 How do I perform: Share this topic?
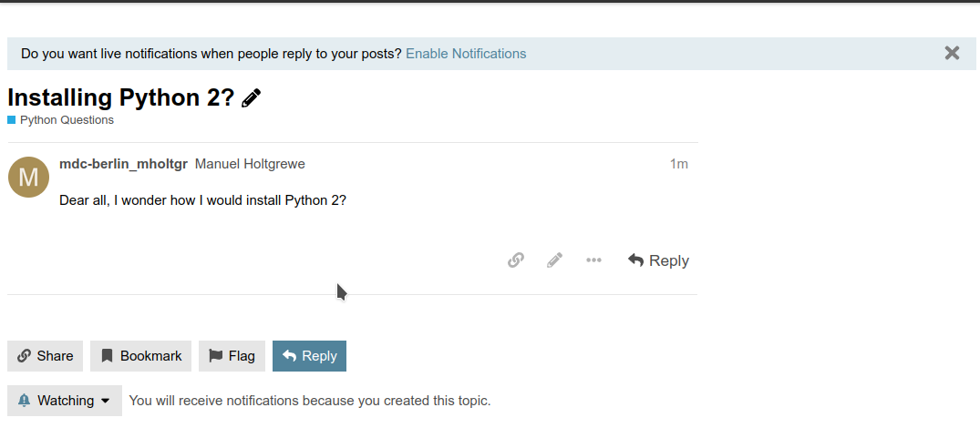click(x=45, y=356)
